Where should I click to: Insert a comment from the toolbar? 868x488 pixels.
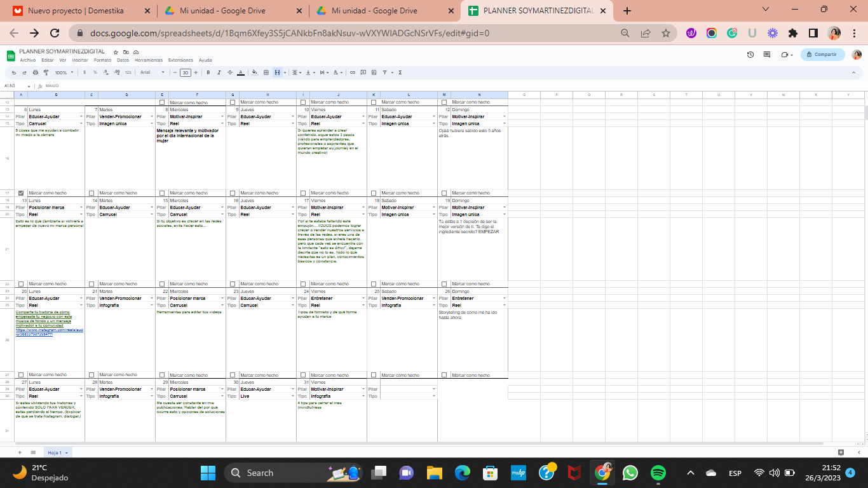point(363,72)
